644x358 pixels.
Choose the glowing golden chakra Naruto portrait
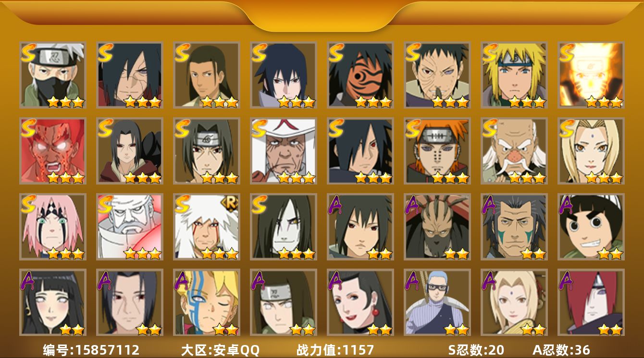(x=591, y=74)
